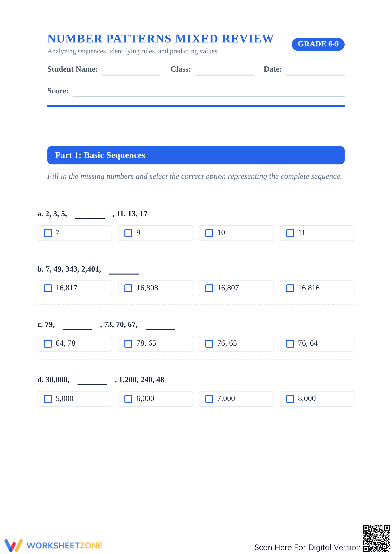This screenshot has height=554, width=392.
Task: Check the box for answer 9
Action: [128, 233]
